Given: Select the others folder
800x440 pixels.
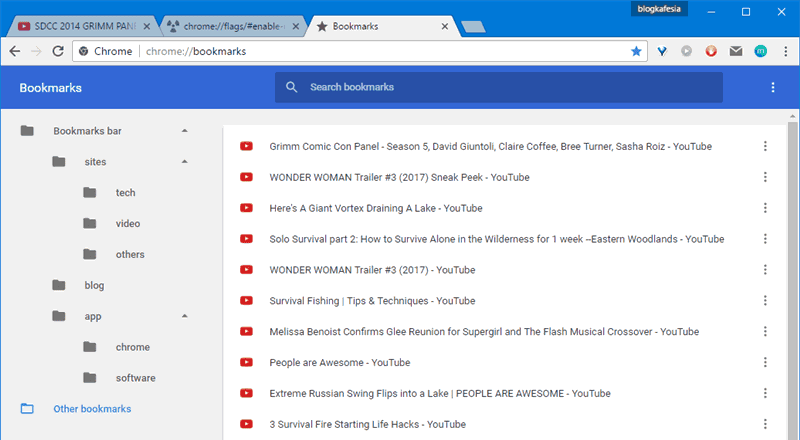Looking at the screenshot, I should 130,255.
